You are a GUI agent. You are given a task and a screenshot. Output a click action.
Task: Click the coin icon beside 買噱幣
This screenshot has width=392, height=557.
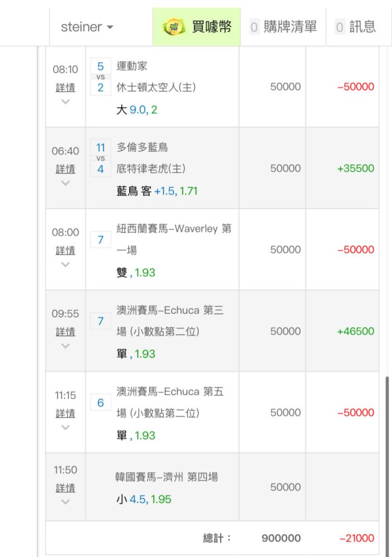[x=174, y=27]
